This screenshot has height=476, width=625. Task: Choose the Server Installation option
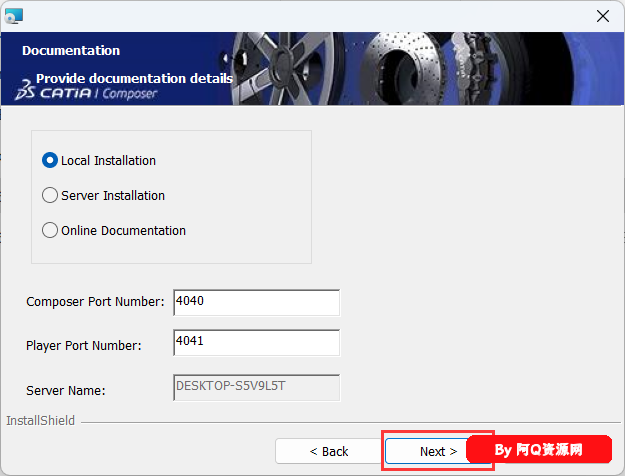tap(50, 195)
